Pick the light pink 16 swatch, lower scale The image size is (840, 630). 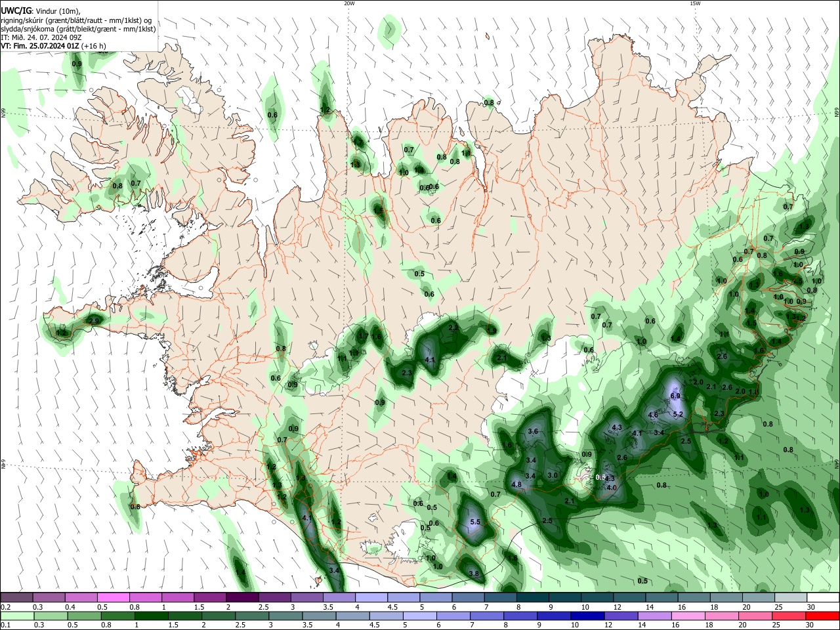pyautogui.click(x=687, y=616)
